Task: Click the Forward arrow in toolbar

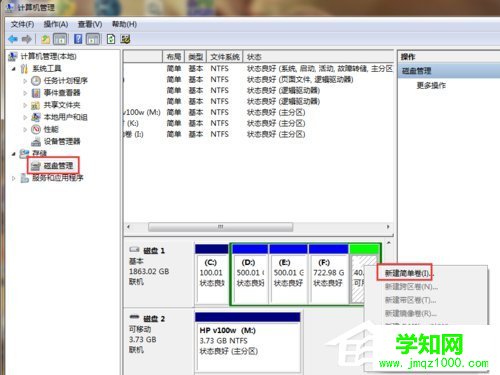Action: (27, 39)
